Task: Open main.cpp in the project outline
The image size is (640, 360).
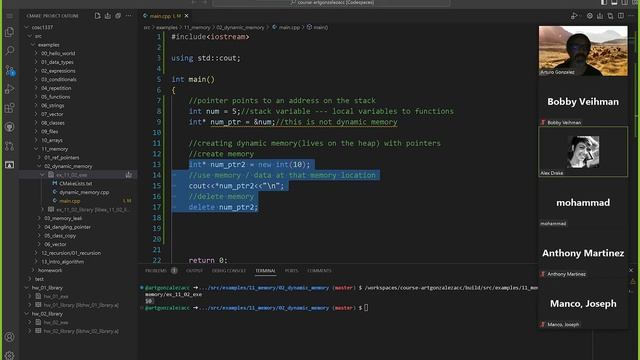Action: [70, 201]
